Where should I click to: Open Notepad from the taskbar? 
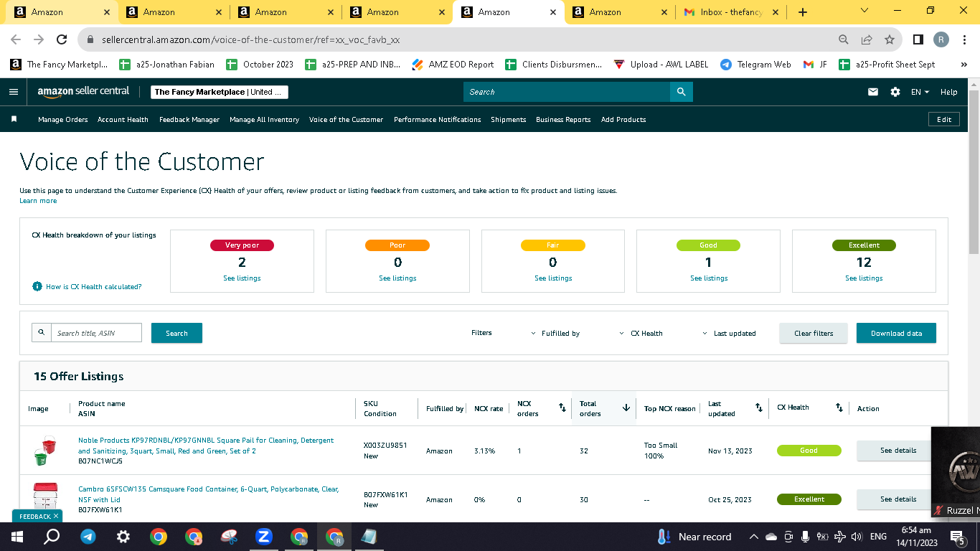[x=369, y=537]
